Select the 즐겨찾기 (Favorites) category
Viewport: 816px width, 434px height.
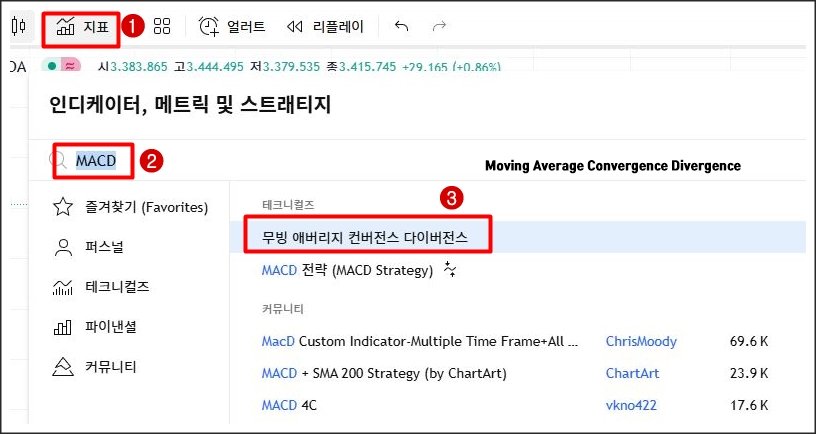pos(130,207)
